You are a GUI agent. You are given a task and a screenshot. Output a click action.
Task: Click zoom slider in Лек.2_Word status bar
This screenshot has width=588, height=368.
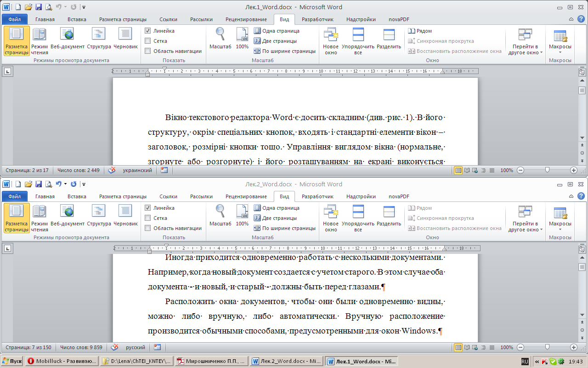(547, 347)
